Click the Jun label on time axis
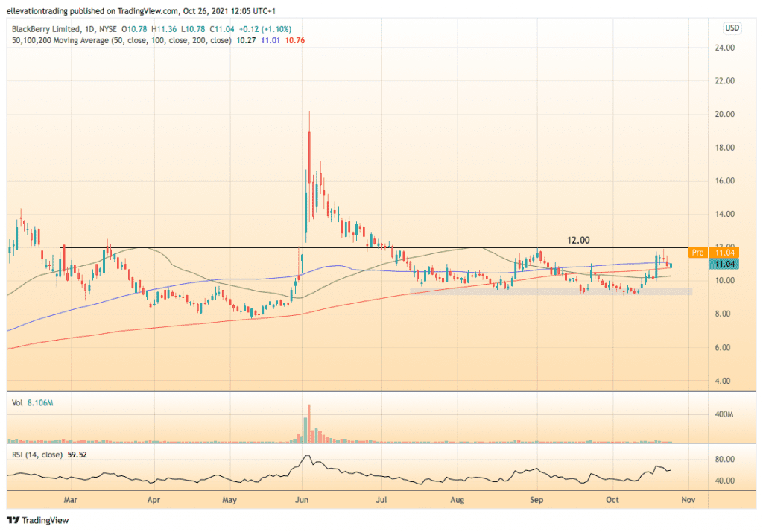The width and height of the screenshot is (763, 532). pos(302,500)
